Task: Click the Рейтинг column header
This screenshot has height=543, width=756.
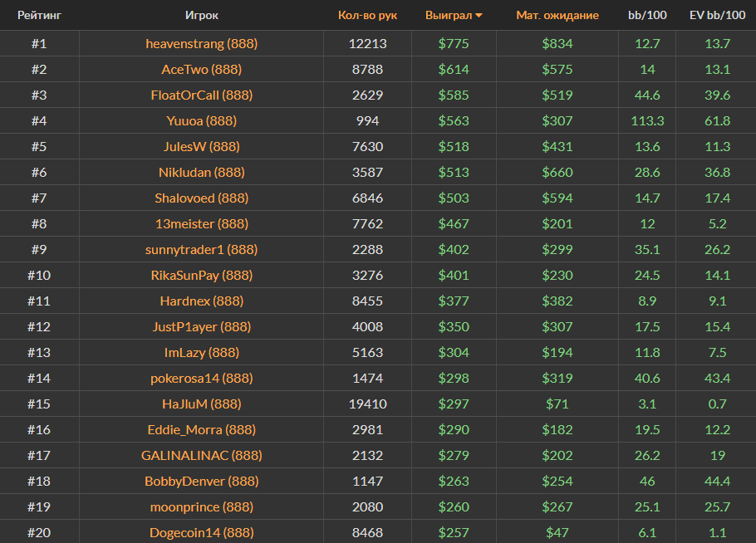Action: (39, 15)
